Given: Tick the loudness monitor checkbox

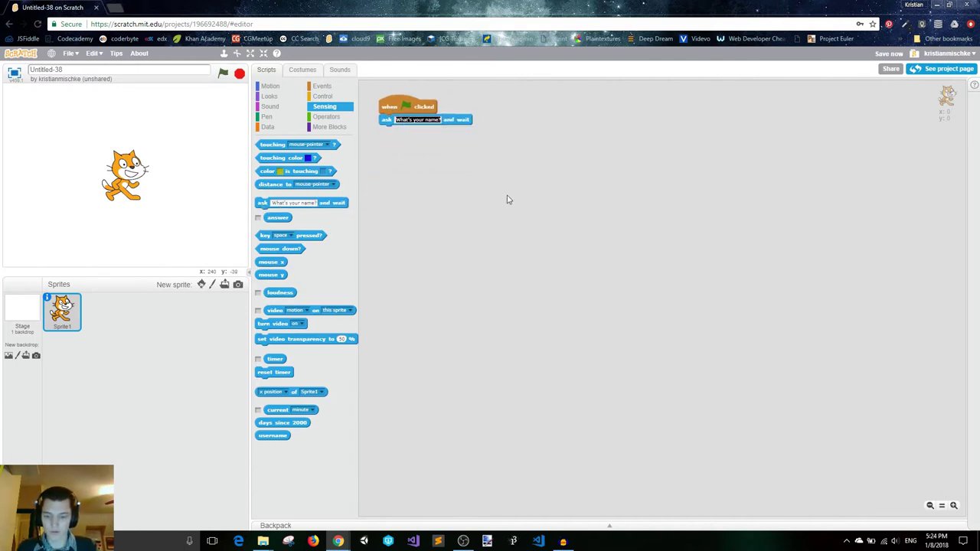Looking at the screenshot, I should 259,293.
